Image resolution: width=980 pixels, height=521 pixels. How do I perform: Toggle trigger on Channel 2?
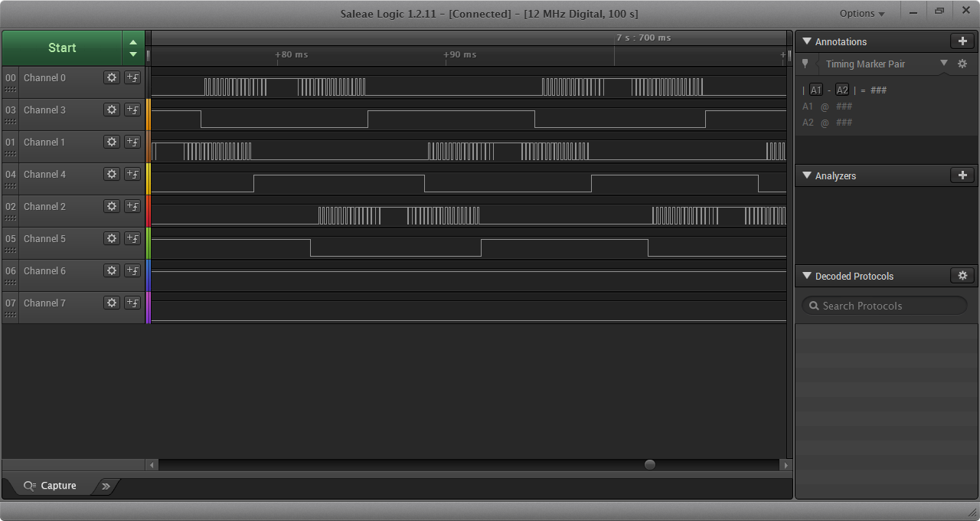(132, 206)
